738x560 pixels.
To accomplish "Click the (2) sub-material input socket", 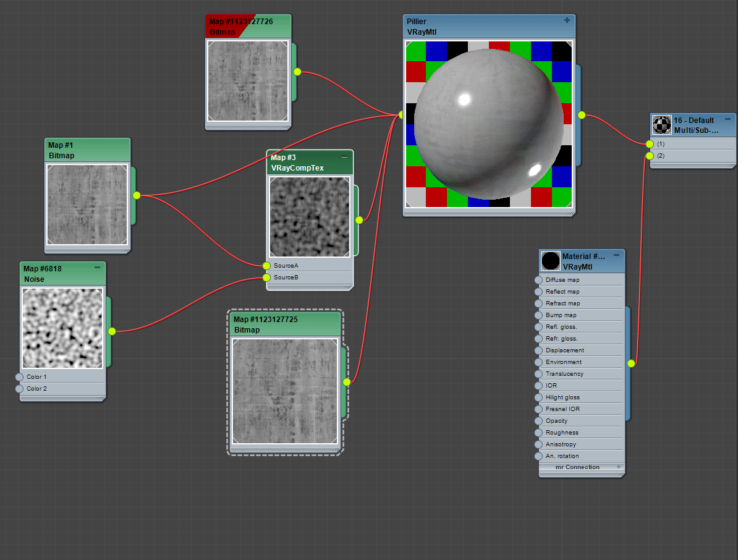I will [x=650, y=156].
